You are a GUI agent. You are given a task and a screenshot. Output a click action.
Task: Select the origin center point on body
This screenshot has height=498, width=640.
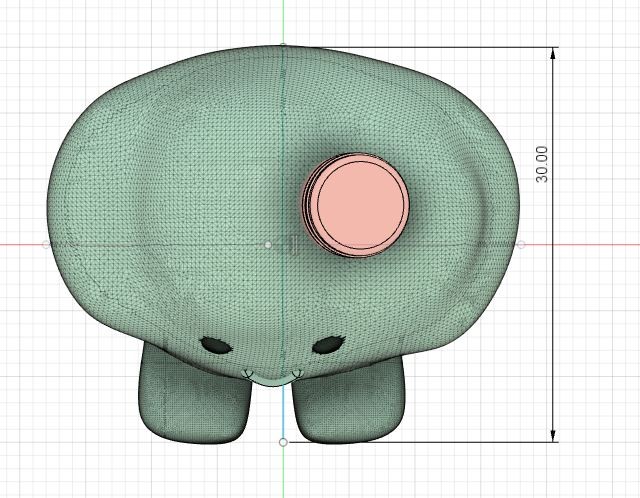tap(267, 244)
